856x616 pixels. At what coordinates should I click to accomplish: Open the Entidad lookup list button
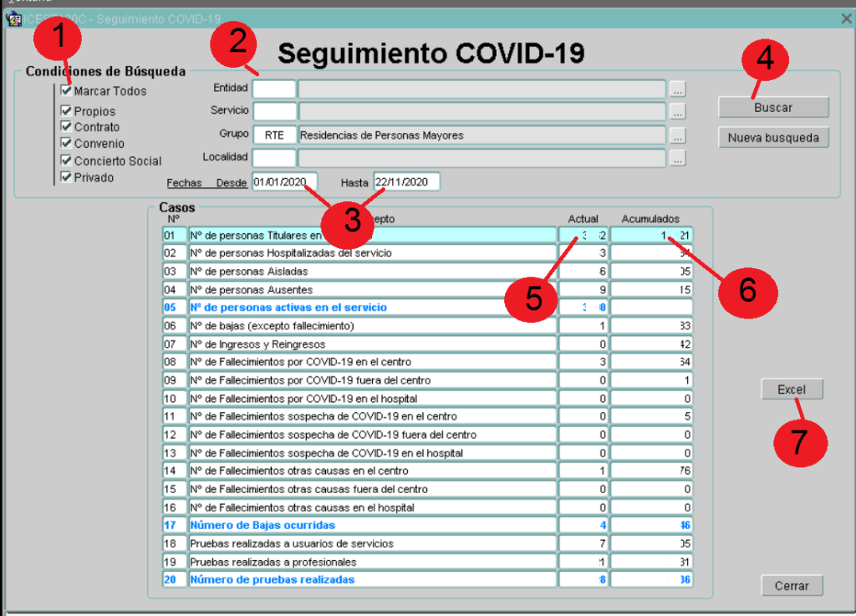[x=678, y=89]
